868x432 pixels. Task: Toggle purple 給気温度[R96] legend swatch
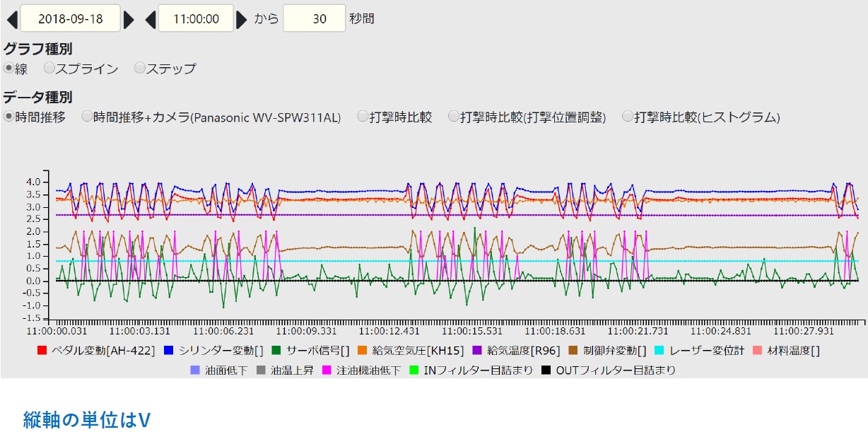coord(477,350)
